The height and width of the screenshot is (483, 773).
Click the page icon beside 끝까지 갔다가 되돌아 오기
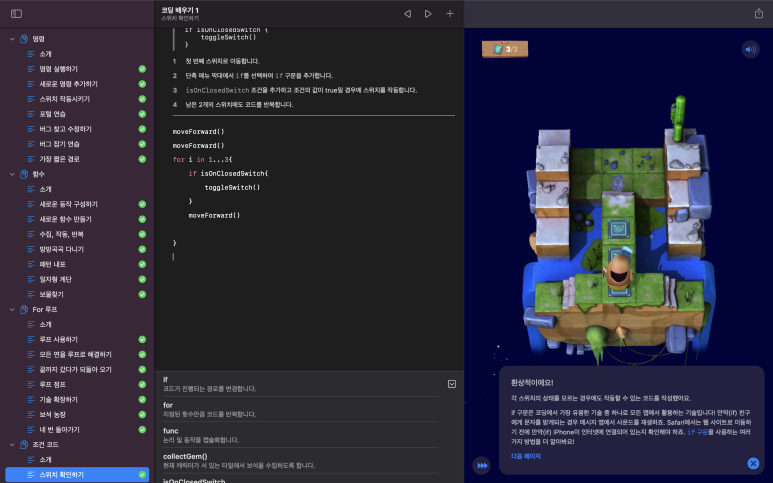31,370
